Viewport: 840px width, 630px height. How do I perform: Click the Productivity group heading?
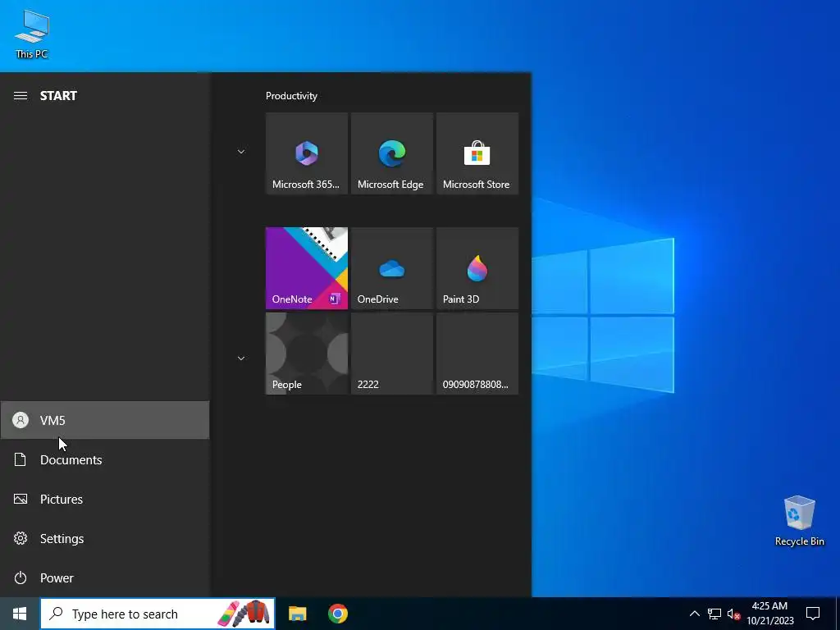(x=291, y=96)
